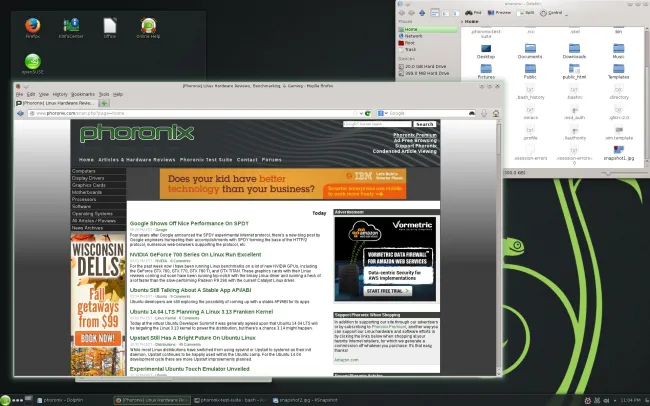
Task: Open Google Shows Off SPDY article
Action: [189, 224]
